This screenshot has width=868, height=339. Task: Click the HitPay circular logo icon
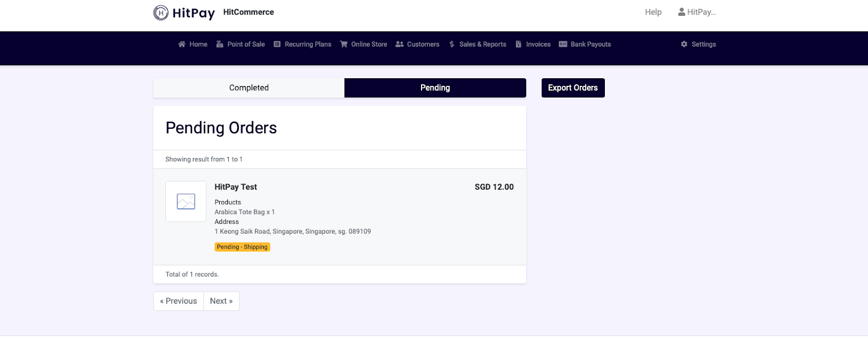coord(161,12)
